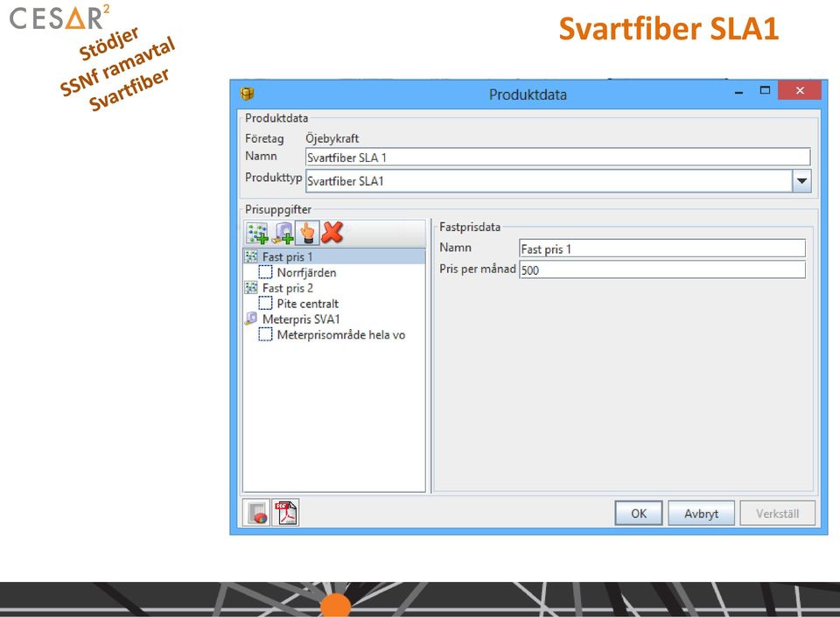Select Meterpris SVA1 tree entry
Image resolution: width=840 pixels, height=617 pixels.
pyautogui.click(x=301, y=319)
